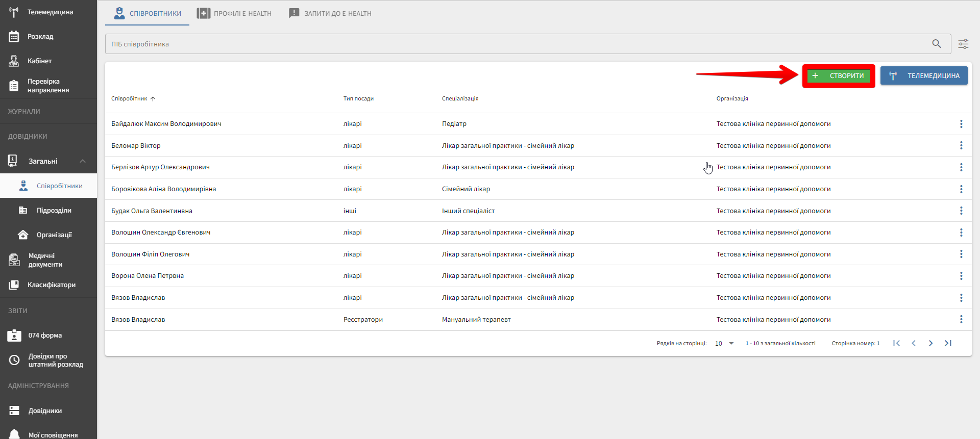Open the filter settings sliders icon
The image size is (980, 439).
coord(963,44)
